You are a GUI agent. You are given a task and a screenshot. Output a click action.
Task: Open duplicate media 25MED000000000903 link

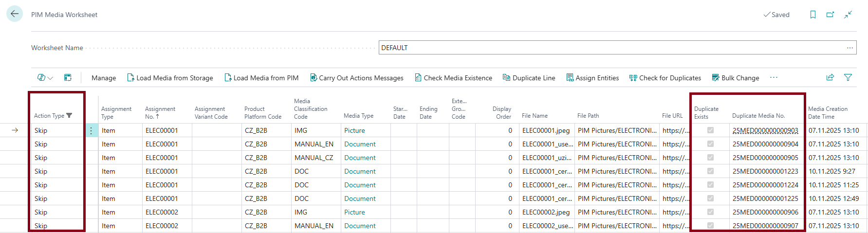tap(765, 130)
